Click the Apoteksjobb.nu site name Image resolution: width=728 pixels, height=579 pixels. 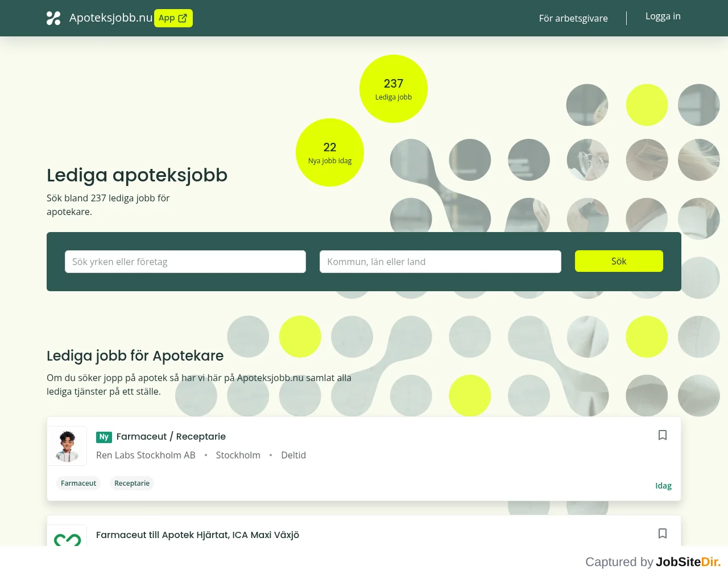(111, 18)
